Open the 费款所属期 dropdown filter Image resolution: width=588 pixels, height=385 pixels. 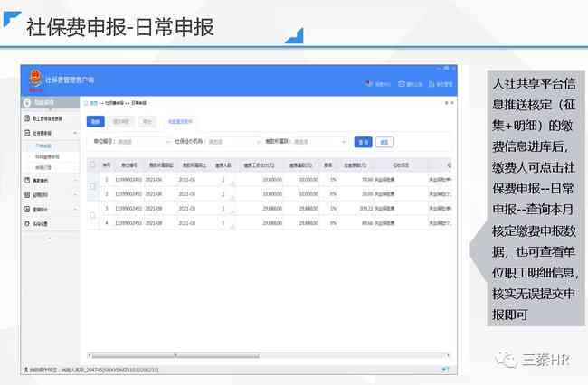pyautogui.click(x=319, y=142)
